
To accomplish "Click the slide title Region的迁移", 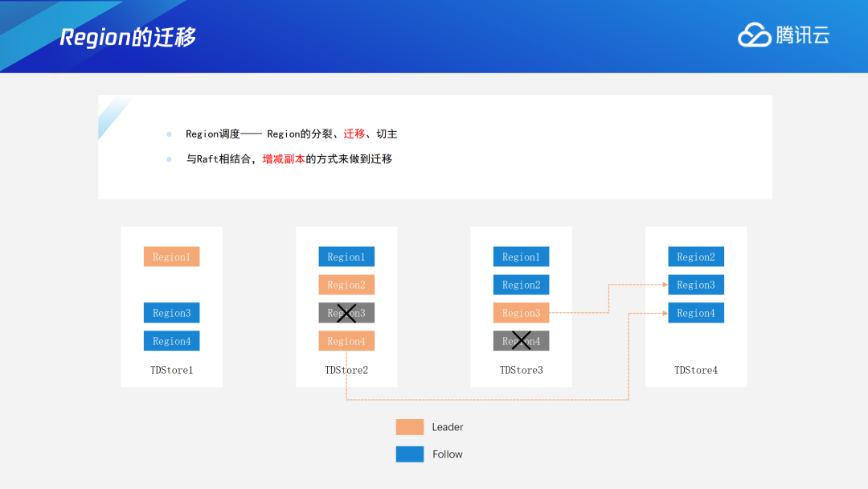I will tap(127, 37).
